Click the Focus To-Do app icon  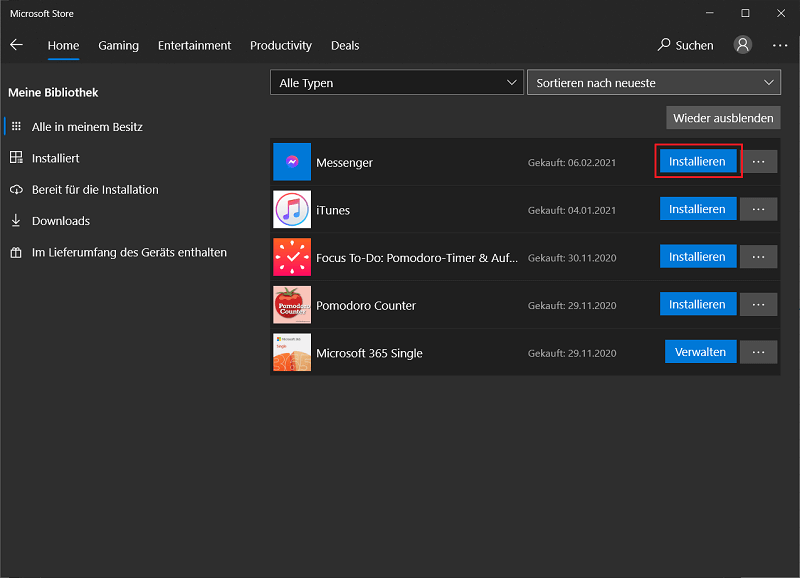292,257
